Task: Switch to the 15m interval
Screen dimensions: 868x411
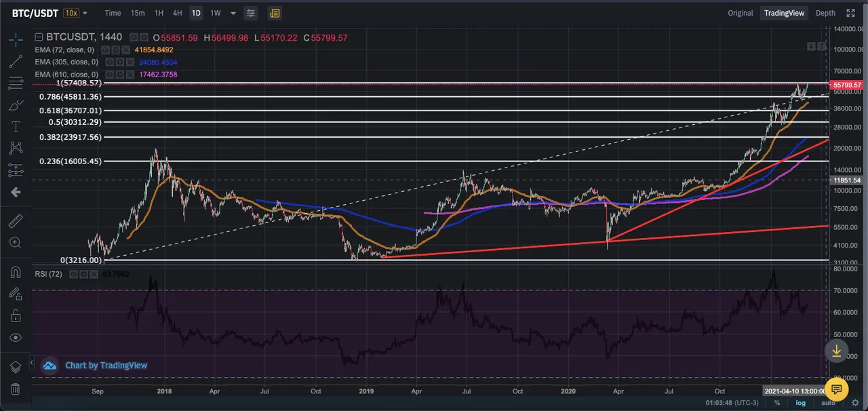Action: point(138,13)
